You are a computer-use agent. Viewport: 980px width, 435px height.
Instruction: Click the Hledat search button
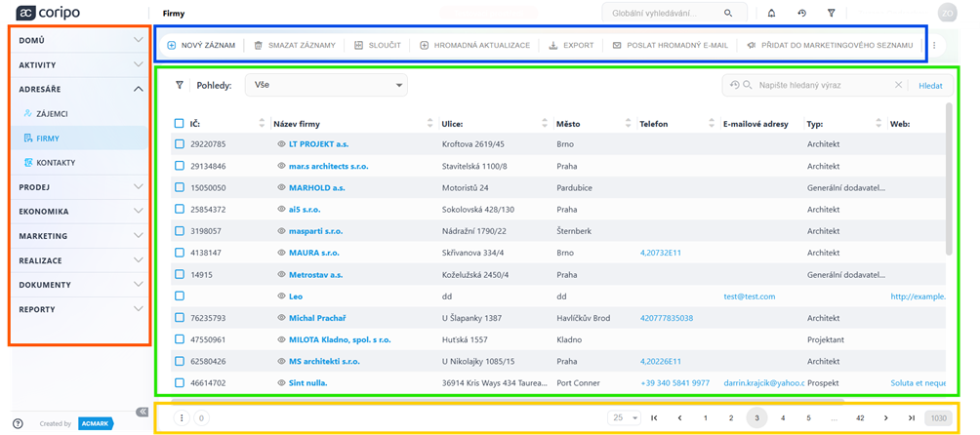click(x=930, y=86)
